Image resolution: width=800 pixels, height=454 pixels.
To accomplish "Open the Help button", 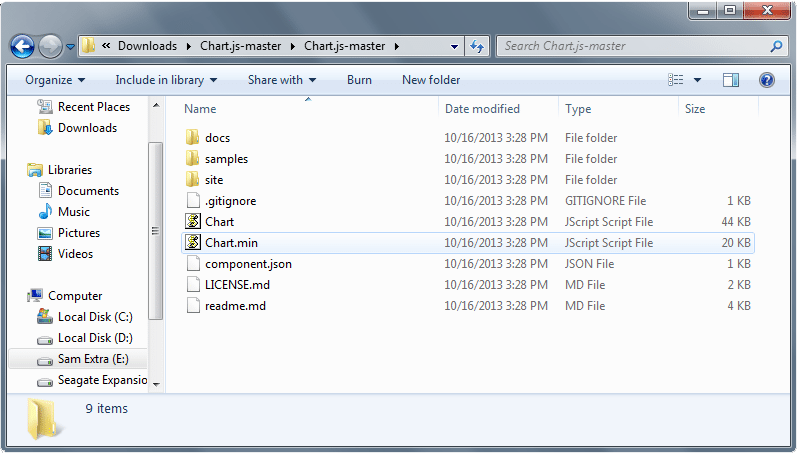I will [766, 80].
